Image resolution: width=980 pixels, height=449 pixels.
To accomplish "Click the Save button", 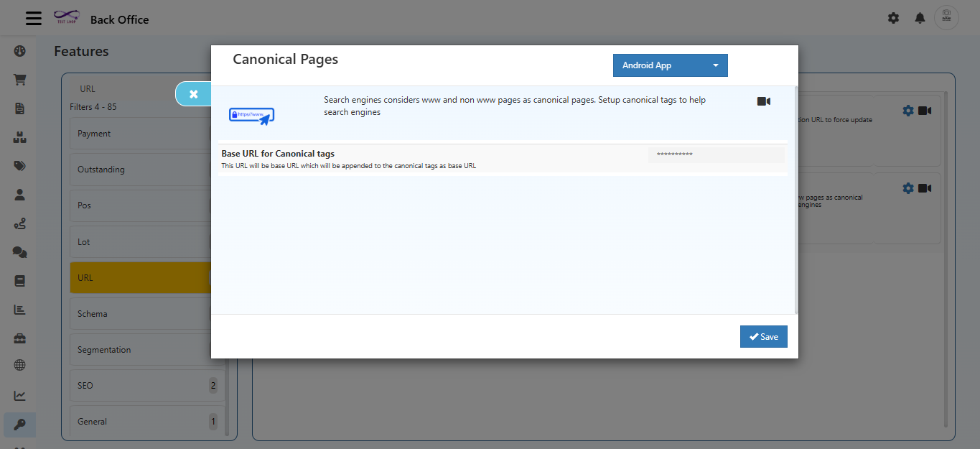I will 763,336.
